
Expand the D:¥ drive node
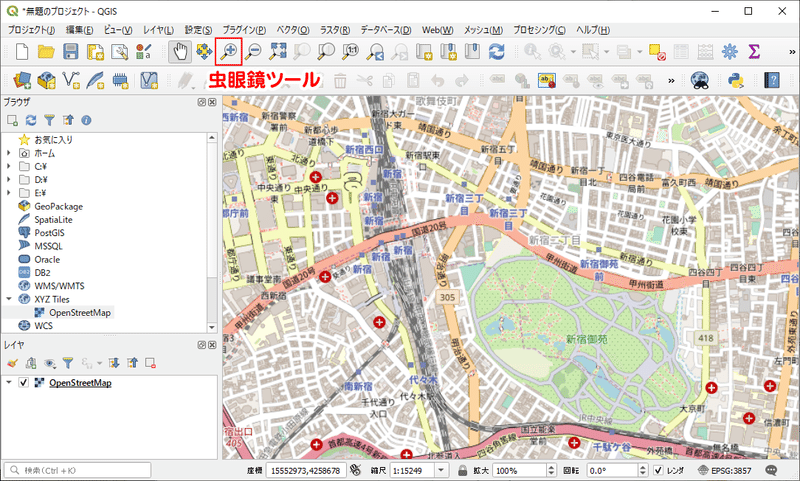(x=8, y=180)
